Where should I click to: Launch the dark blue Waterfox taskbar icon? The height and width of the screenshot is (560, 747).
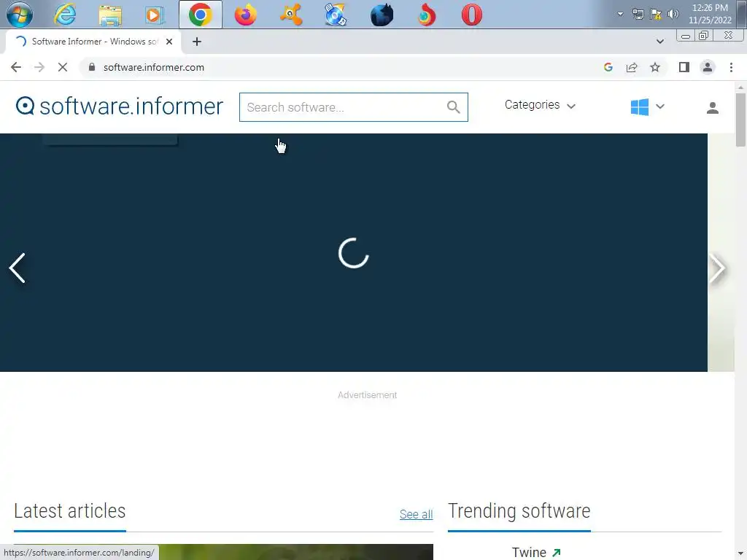(x=382, y=15)
